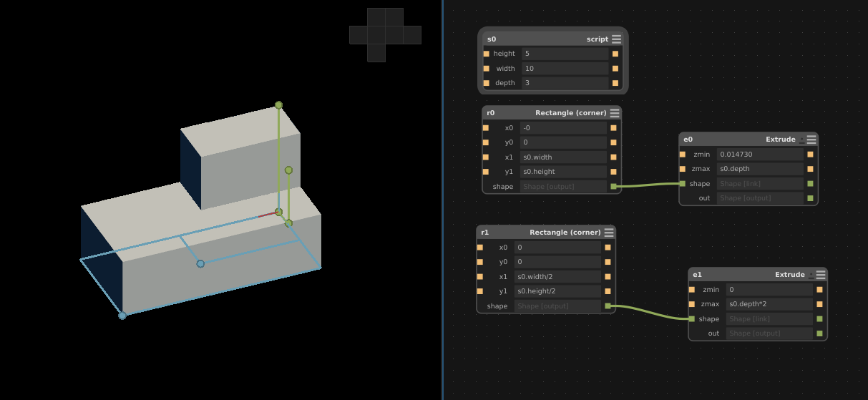Select the r1 Rectangle (corner) node title

click(x=565, y=233)
